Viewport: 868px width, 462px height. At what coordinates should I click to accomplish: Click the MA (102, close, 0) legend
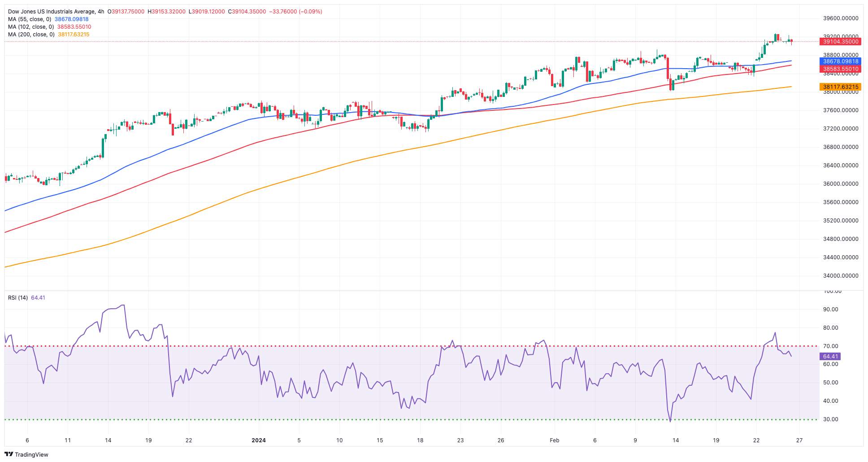31,27
